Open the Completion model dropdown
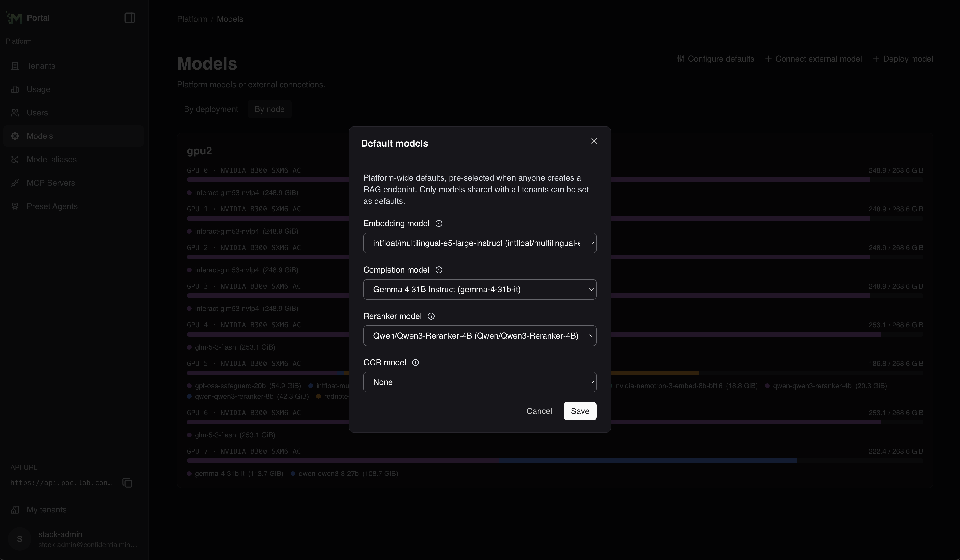The image size is (960, 560). click(480, 290)
